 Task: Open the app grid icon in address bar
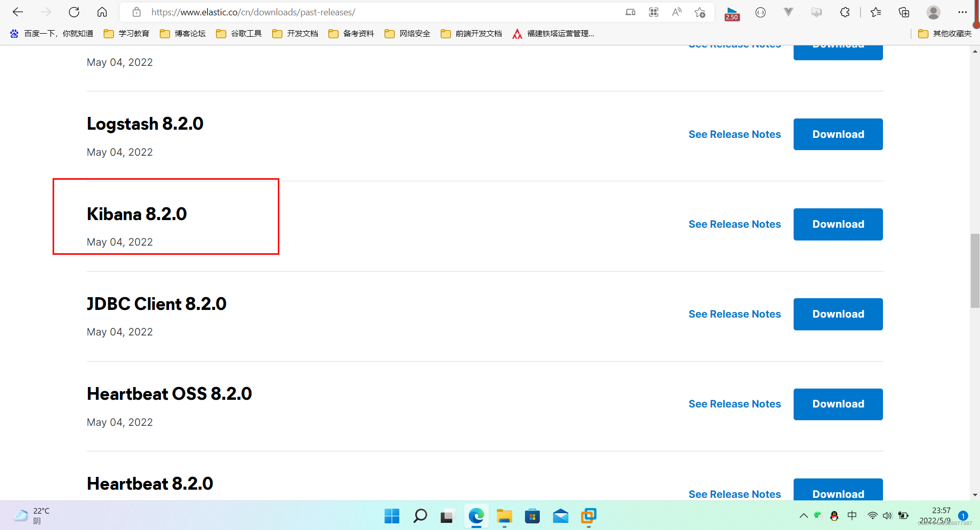(x=654, y=12)
